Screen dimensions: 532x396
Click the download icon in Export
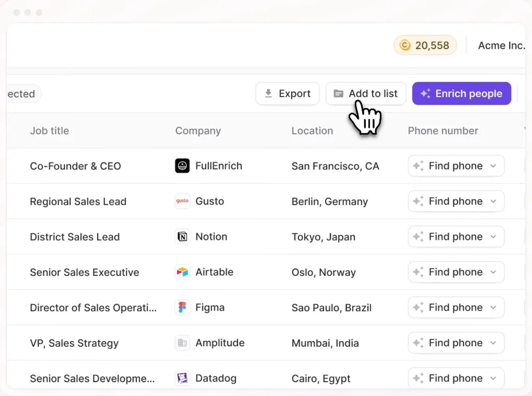268,93
